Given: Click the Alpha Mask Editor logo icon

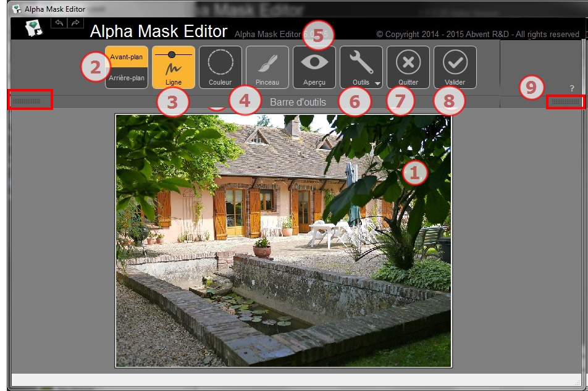Looking at the screenshot, I should point(34,28).
